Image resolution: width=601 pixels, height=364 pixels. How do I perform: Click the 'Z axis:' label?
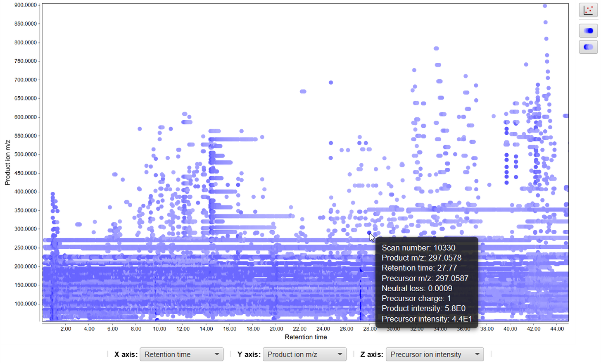click(372, 354)
